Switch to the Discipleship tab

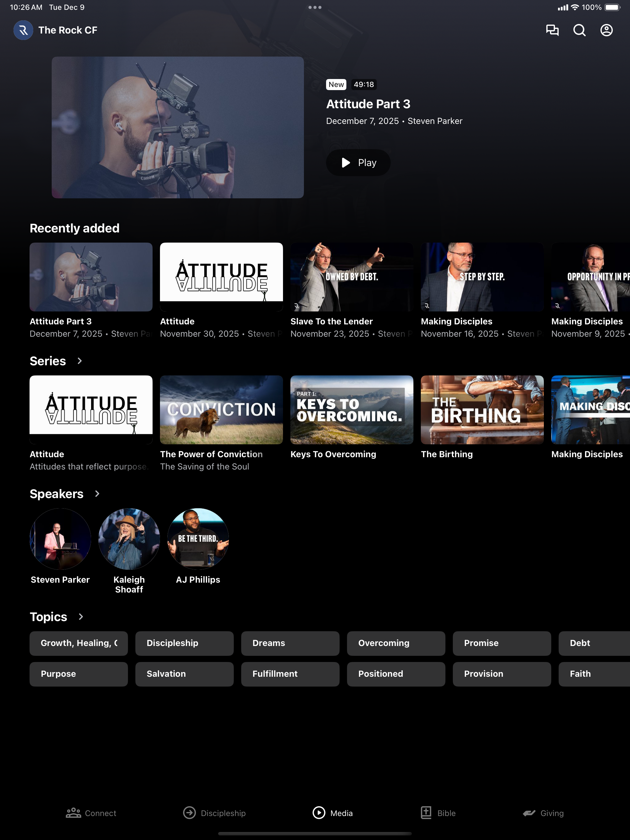[x=214, y=813]
